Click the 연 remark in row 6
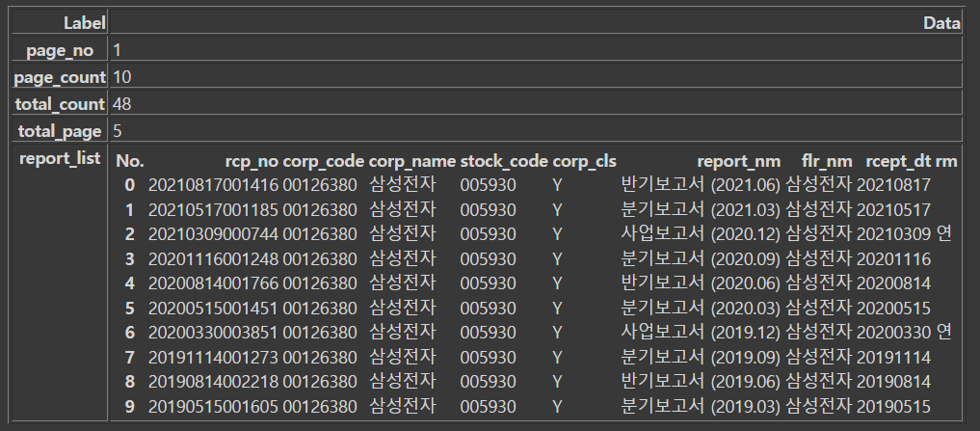This screenshot has height=431, width=980. [943, 333]
